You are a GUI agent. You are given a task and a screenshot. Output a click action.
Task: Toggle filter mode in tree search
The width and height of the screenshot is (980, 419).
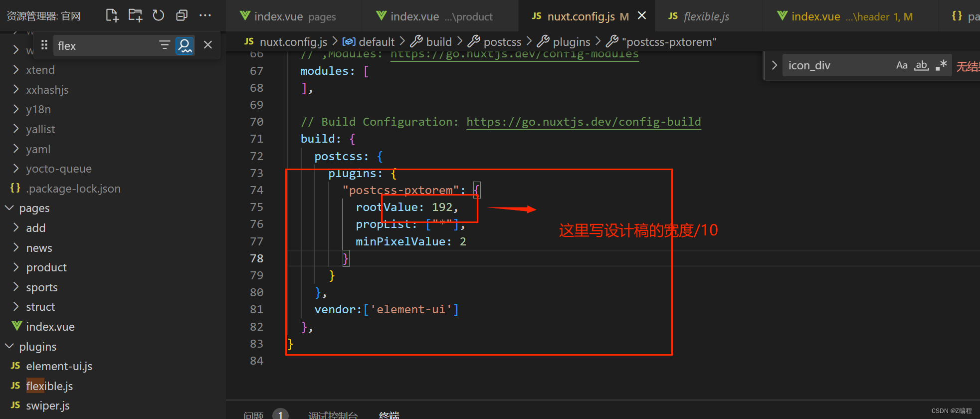click(164, 45)
